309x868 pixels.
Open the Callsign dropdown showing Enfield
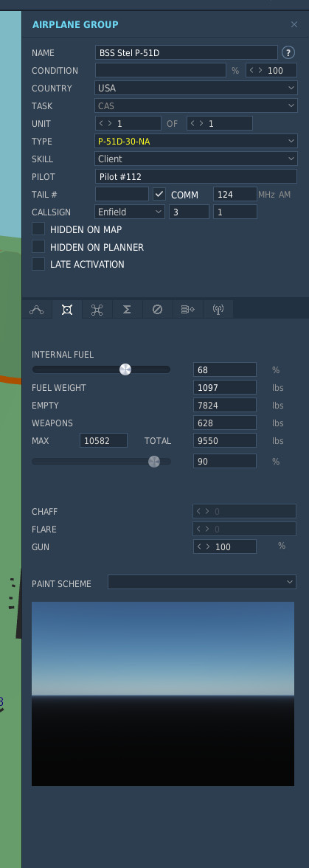130,212
